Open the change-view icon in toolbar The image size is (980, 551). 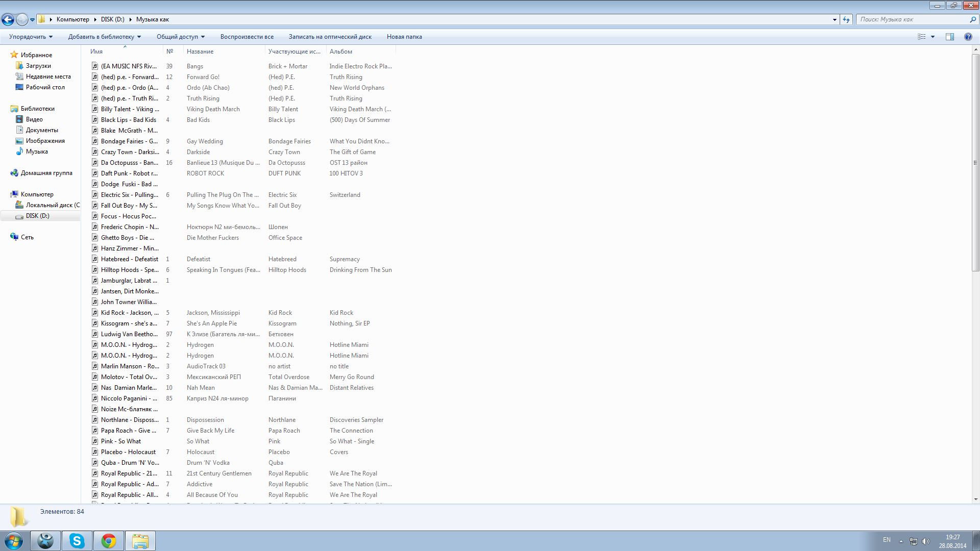921,37
